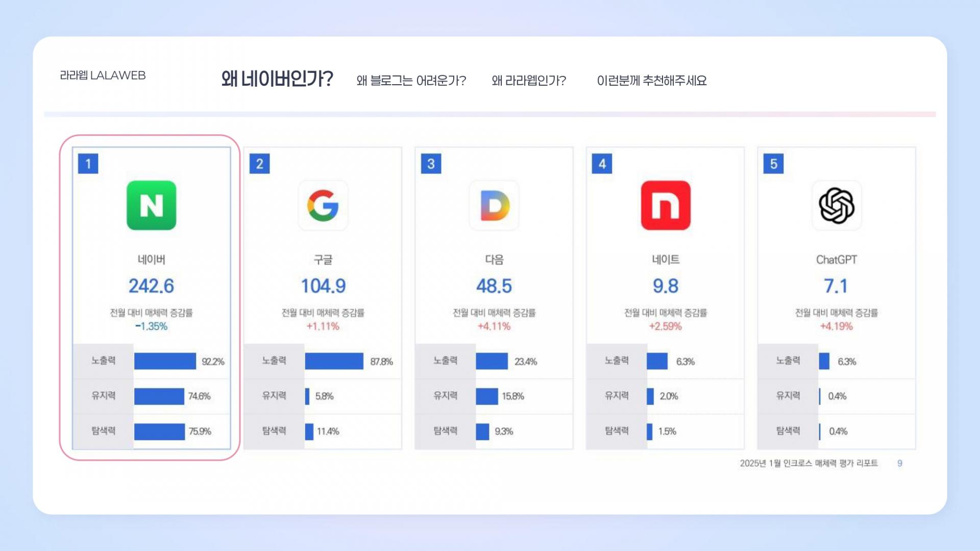Screen dimensions: 980x551
Task: Click Google's 5.8% 유지력 value
Action: pyautogui.click(x=325, y=396)
